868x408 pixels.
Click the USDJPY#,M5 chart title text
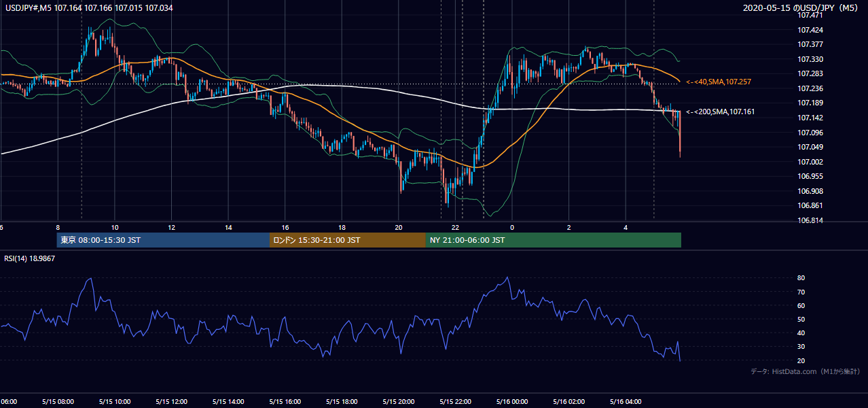(88, 7)
